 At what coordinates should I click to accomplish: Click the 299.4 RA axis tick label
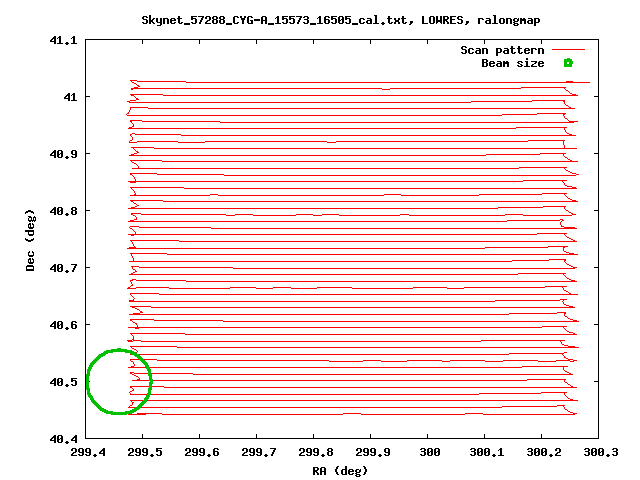coord(88,452)
